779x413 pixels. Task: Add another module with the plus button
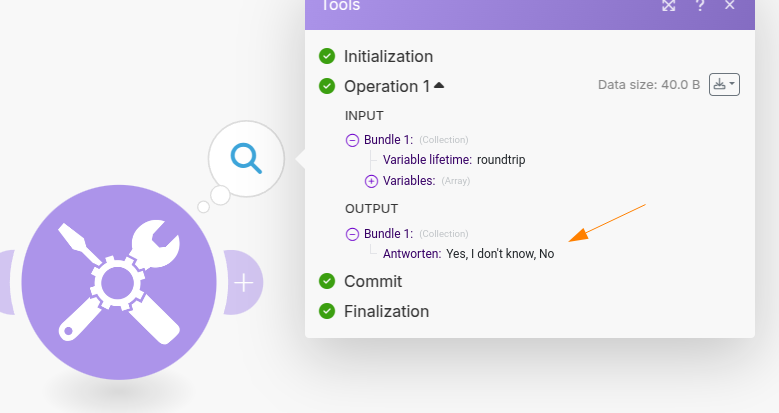[x=244, y=283]
